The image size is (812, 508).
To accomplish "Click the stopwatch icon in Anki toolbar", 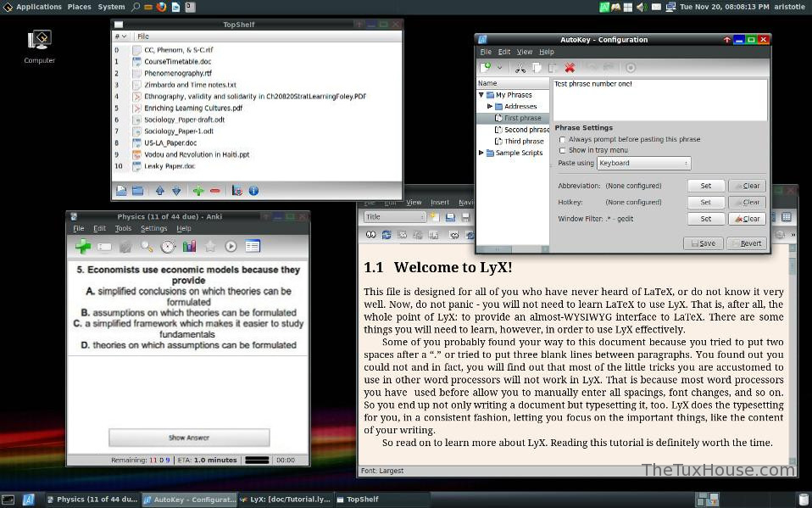I will pos(168,246).
